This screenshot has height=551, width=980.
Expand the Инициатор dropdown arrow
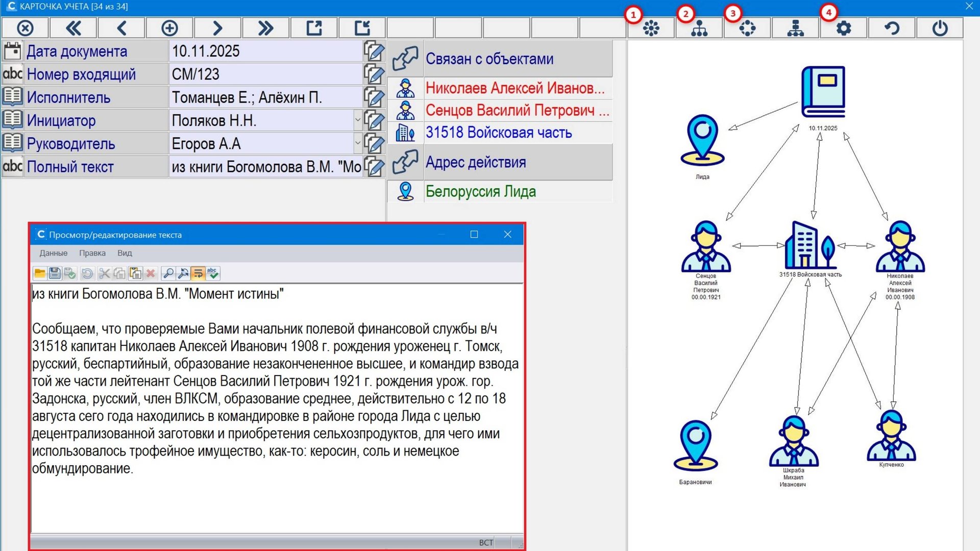pos(358,120)
